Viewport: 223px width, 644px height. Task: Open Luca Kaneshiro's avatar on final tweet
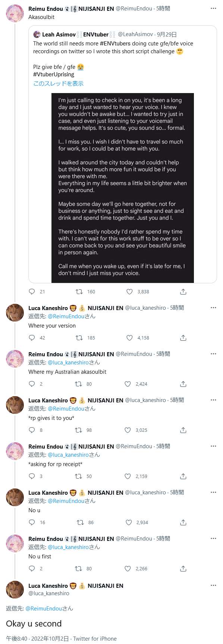coord(15,590)
